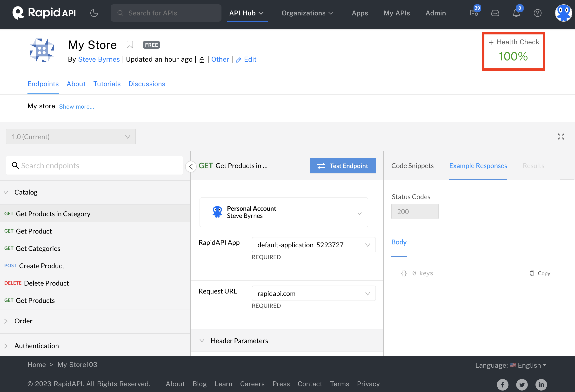Open notifications bell icon
The width and height of the screenshot is (575, 392).
pyautogui.click(x=516, y=12)
